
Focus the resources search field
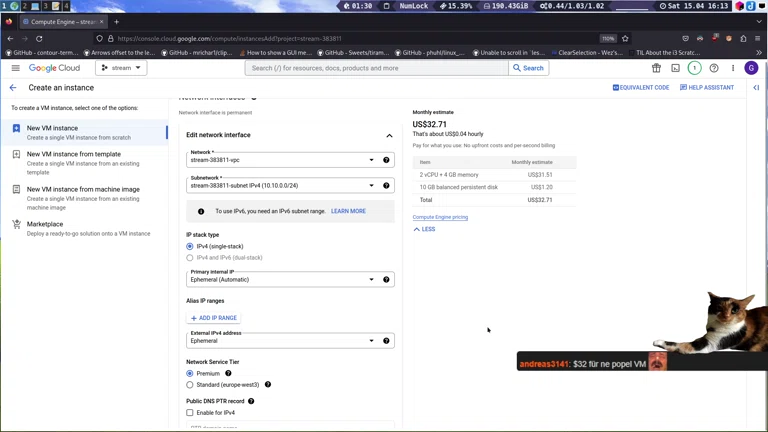[x=377, y=68]
